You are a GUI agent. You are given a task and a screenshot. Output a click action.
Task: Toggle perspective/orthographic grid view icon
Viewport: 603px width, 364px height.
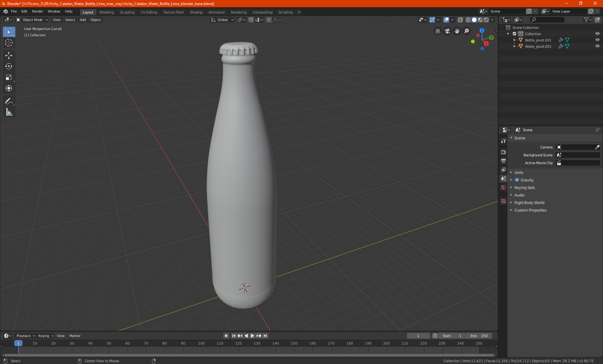pyautogui.click(x=437, y=31)
